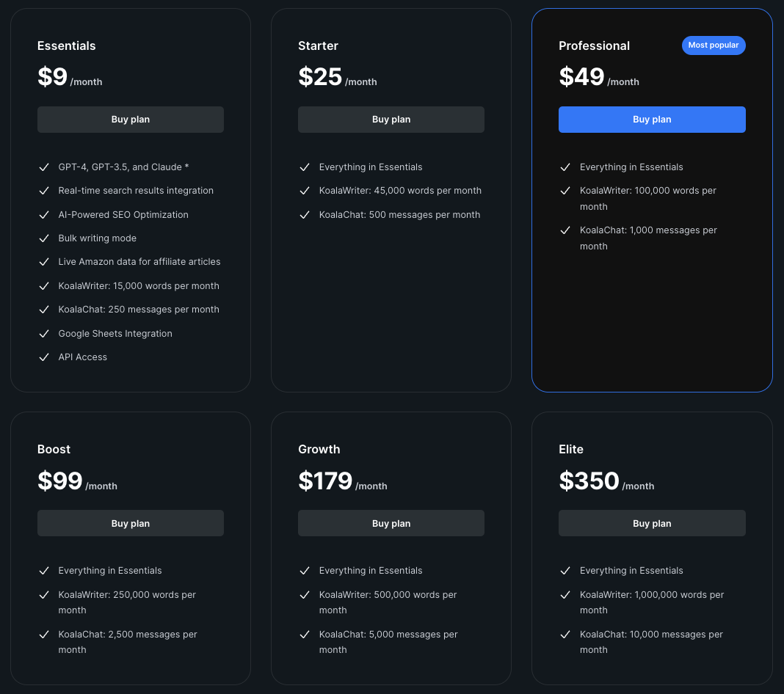The width and height of the screenshot is (784, 694).
Task: Click the $350 price on the Elite plan
Action: point(589,481)
